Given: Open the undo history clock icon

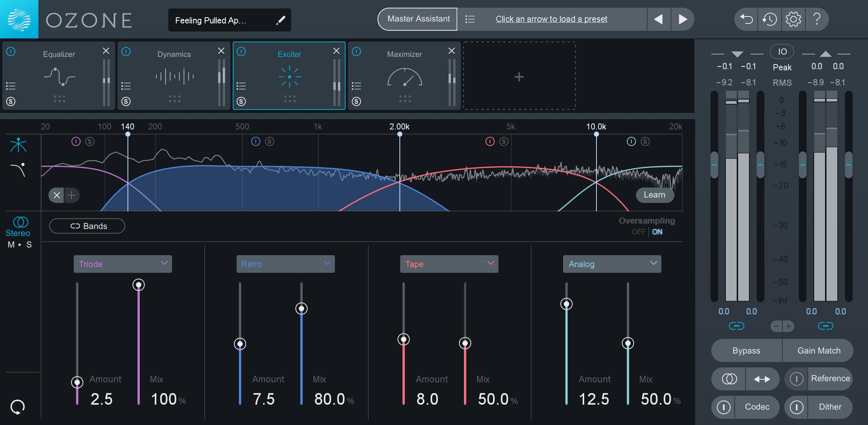Looking at the screenshot, I should coord(770,19).
